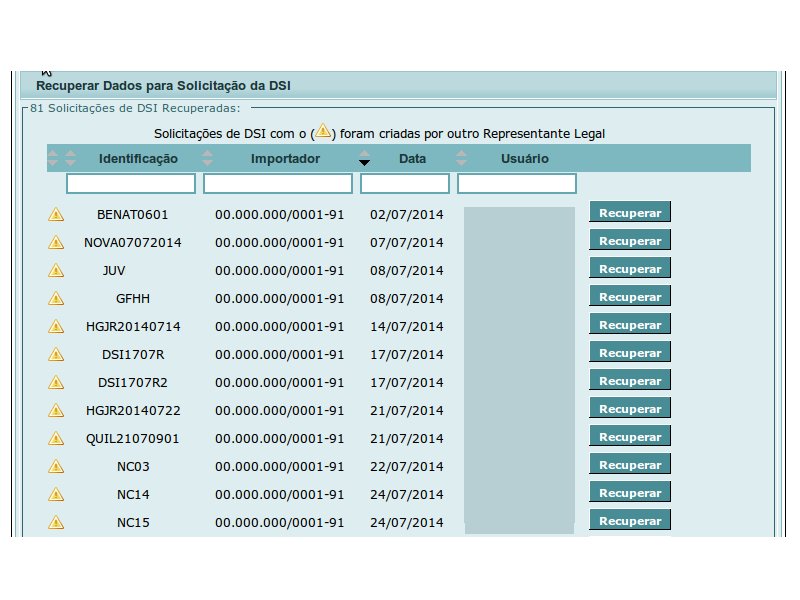Click Recuperar for HGJR20140714
The width and height of the screenshot is (800, 600).
tap(630, 324)
